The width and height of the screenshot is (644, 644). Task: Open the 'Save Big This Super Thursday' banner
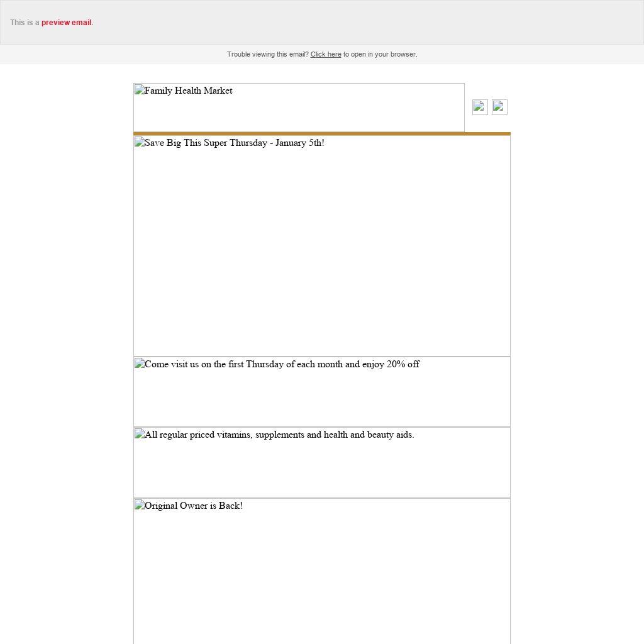click(321, 246)
